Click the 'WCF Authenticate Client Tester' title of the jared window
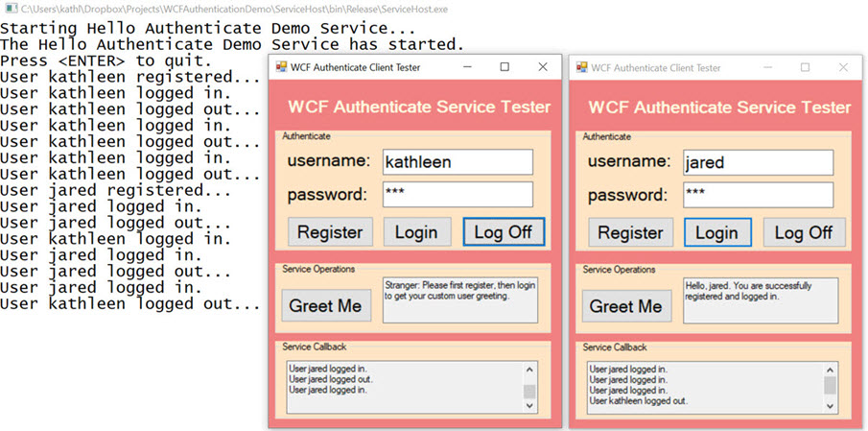Screen dimensions: 868x431 click(656, 68)
